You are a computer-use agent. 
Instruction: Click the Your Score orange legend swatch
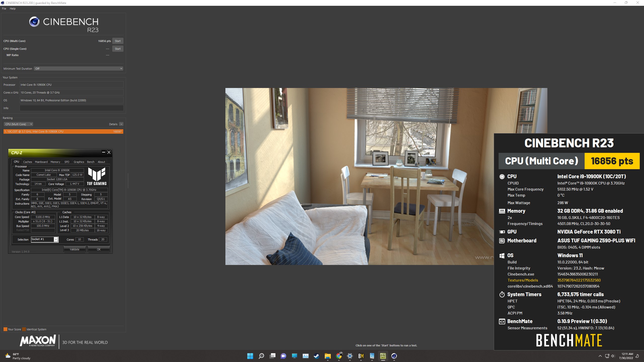click(x=5, y=329)
